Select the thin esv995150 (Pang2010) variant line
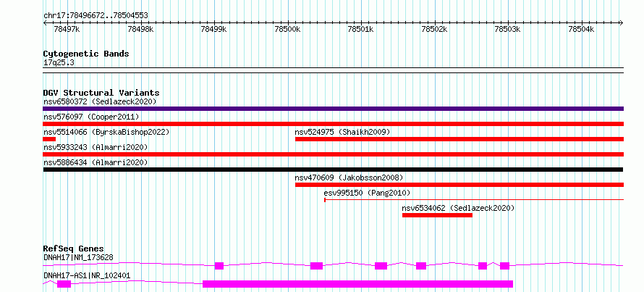Viewport: 644px width, 292px height. coord(474,200)
